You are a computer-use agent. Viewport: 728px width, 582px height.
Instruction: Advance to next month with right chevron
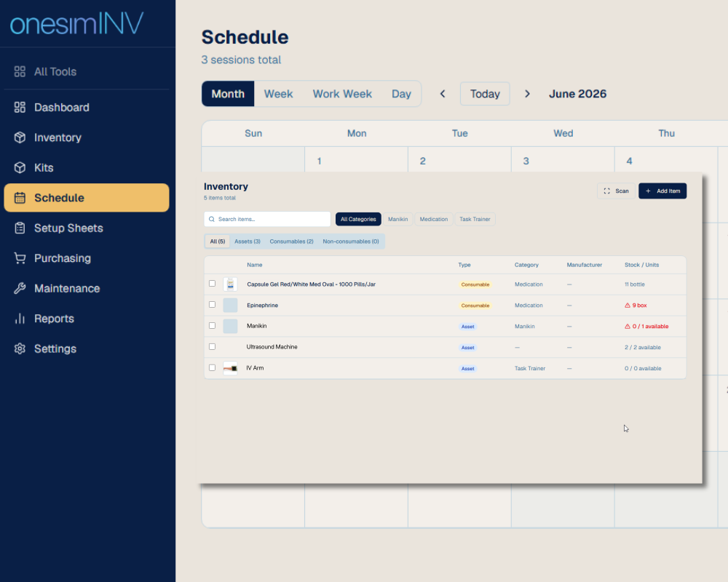[527, 94]
